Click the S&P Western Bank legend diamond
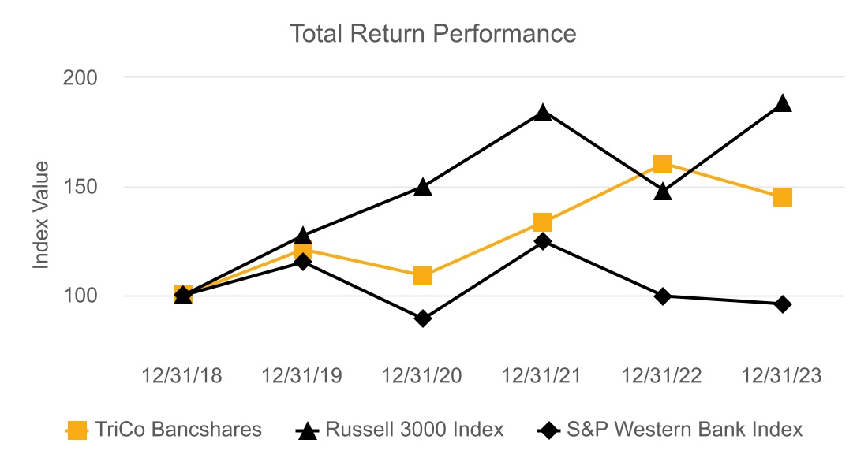The height and width of the screenshot is (473, 868). tap(548, 430)
